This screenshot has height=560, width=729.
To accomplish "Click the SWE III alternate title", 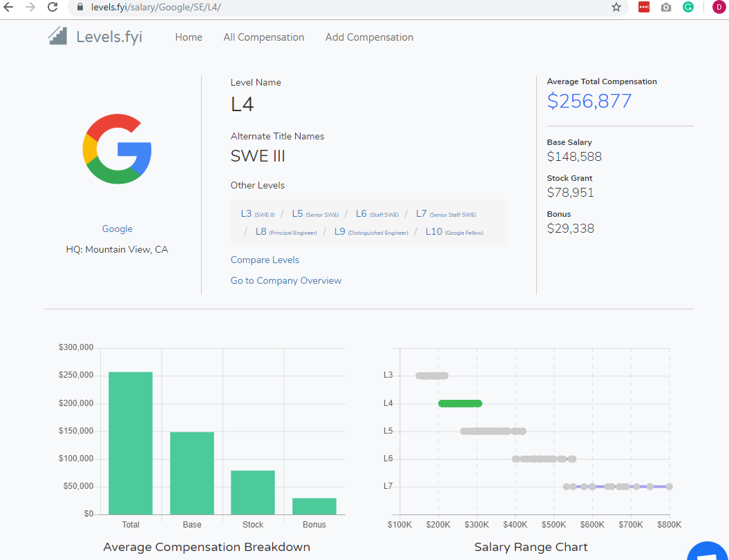I will click(x=258, y=156).
